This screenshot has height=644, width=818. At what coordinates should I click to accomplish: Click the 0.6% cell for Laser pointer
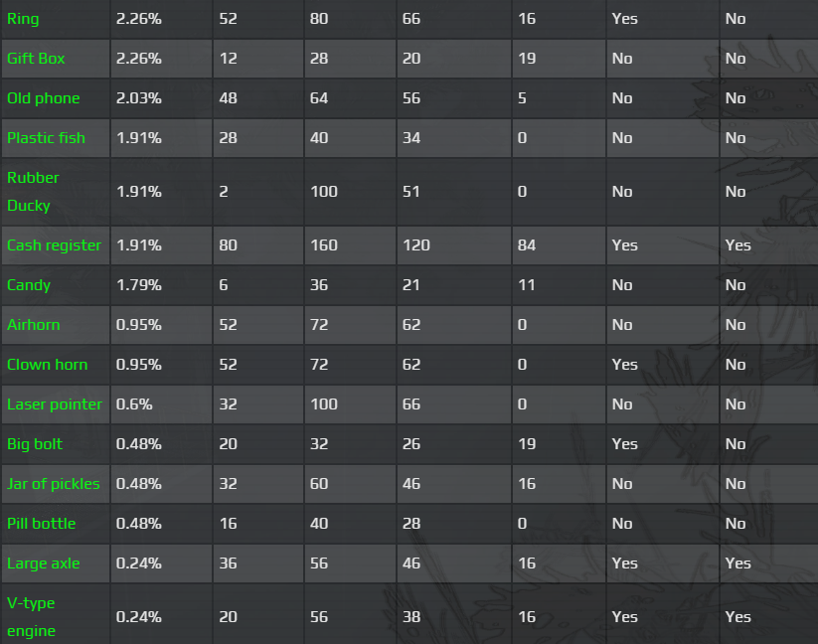coord(134,404)
